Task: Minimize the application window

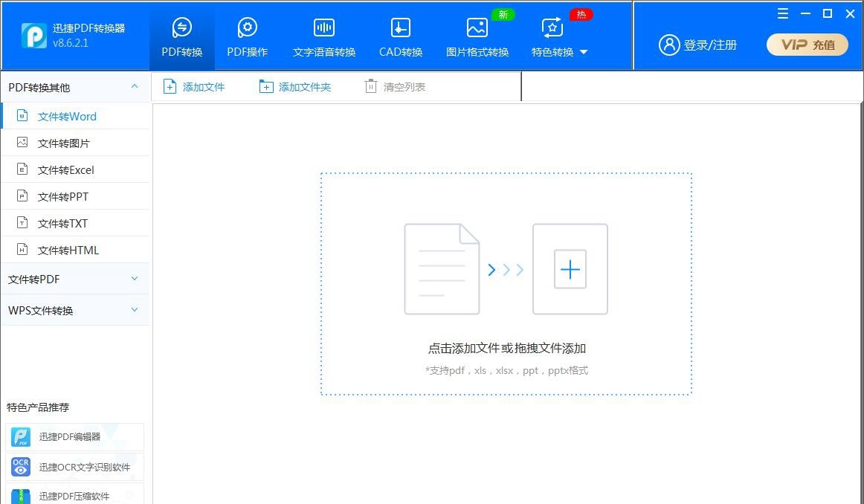Action: point(805,14)
